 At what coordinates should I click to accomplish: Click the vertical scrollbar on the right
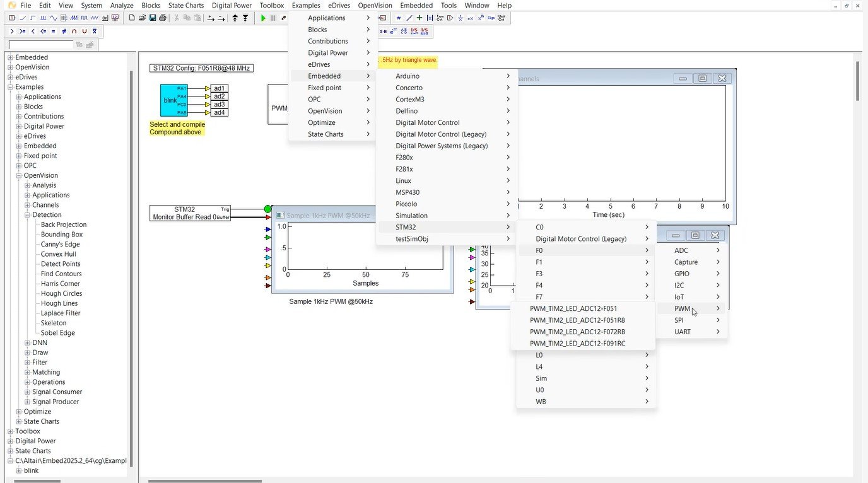[x=858, y=81]
